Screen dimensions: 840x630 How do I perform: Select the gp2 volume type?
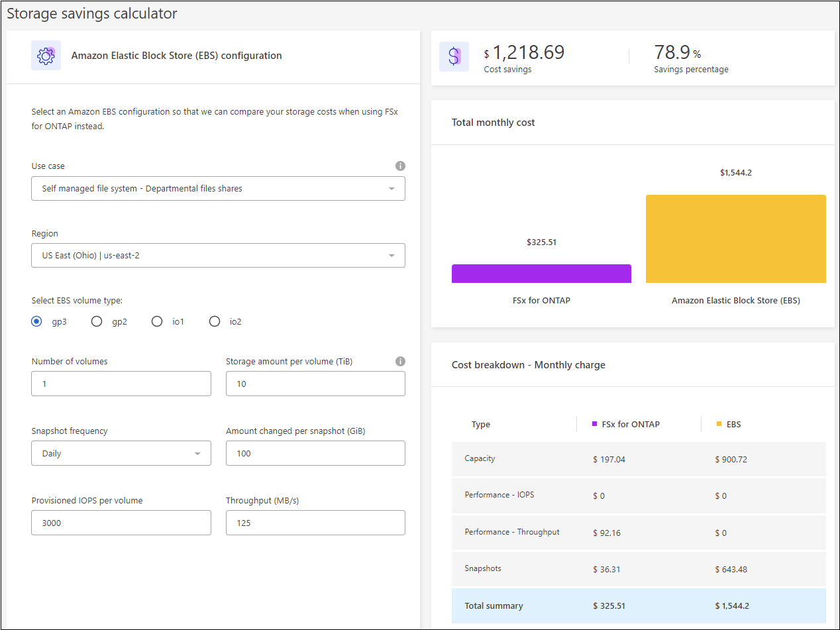[x=97, y=322]
